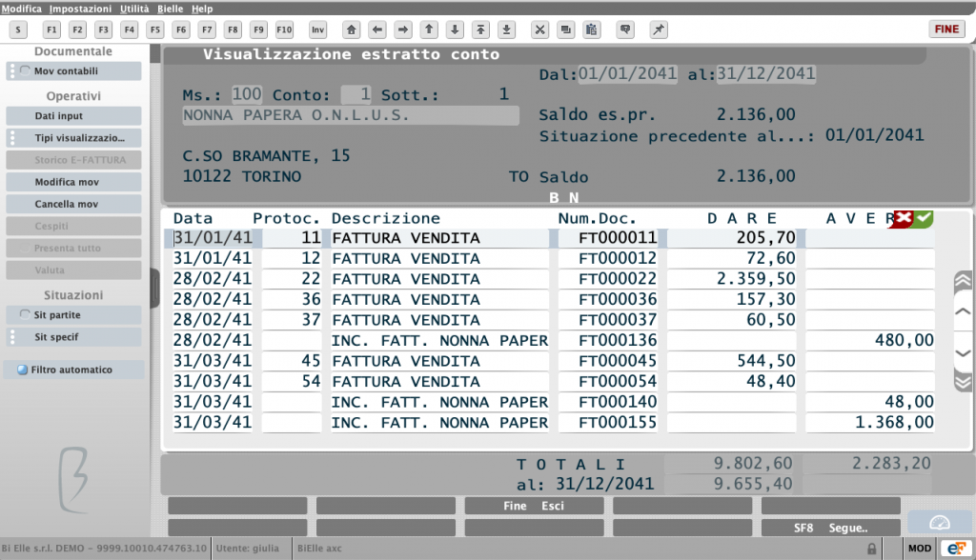Image resolution: width=976 pixels, height=560 pixels.
Task: Click the overlapping windows copy icon
Action: [566, 30]
